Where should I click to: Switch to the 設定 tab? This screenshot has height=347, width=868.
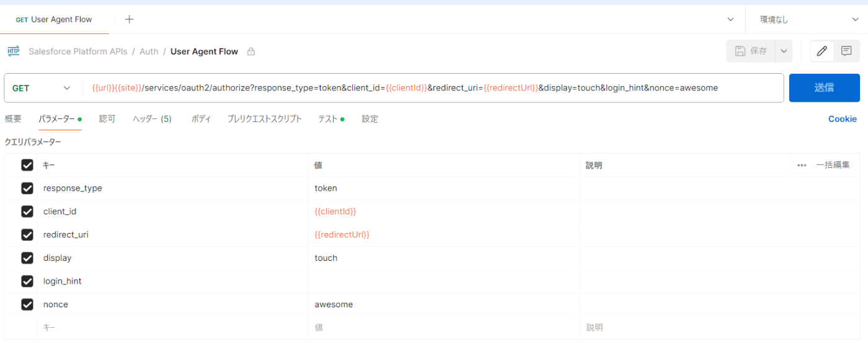point(370,119)
